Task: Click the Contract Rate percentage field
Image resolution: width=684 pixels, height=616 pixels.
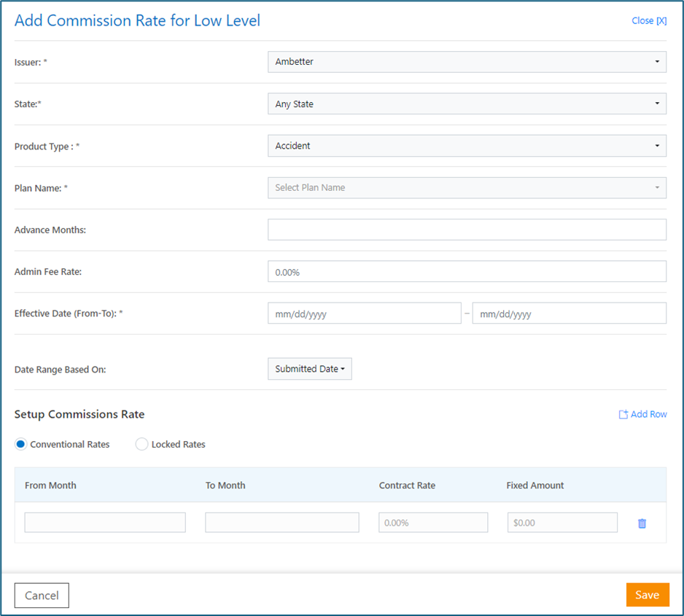Action: pyautogui.click(x=433, y=522)
